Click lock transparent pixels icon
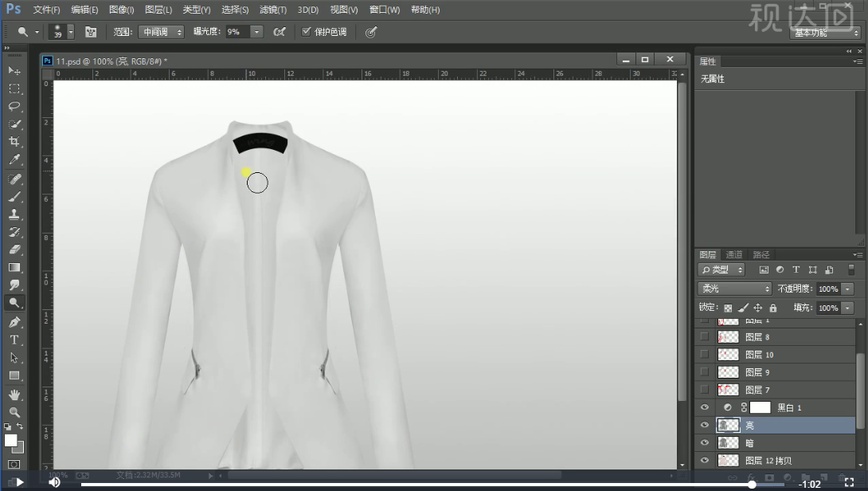The image size is (868, 491). (728, 308)
